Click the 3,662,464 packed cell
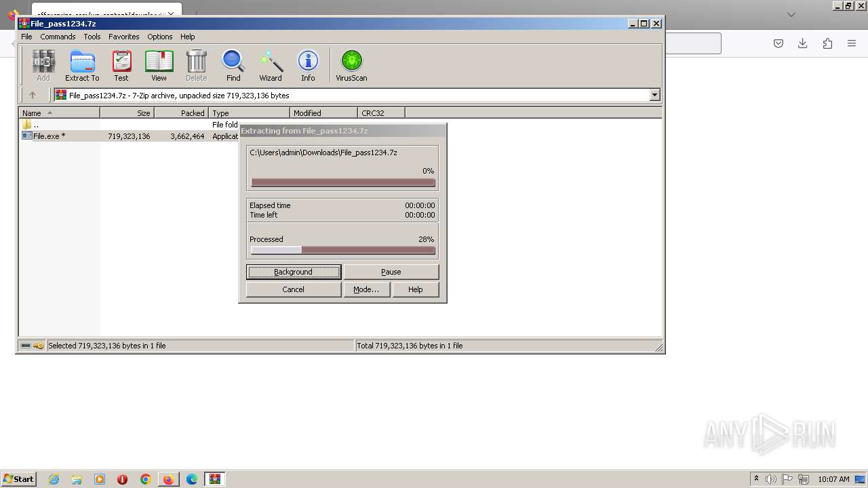 tap(187, 136)
